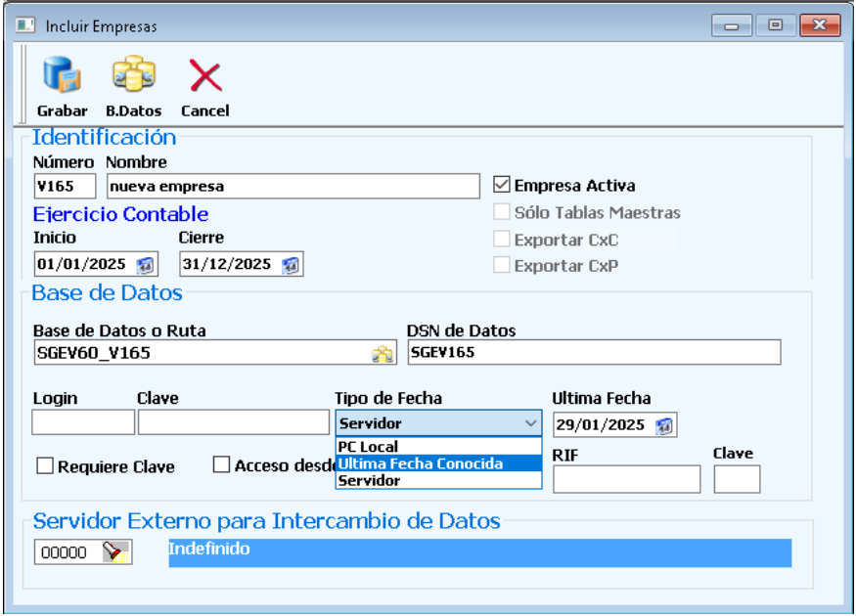Viewport: 856px width, 616px height.
Task: Click the blue Indefinido server bar
Action: point(479,550)
